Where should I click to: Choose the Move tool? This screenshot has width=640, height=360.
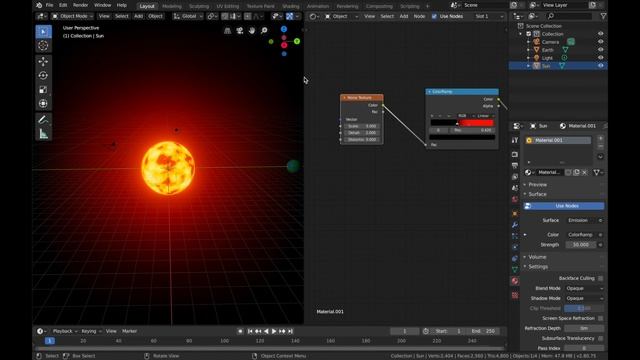[x=43, y=62]
